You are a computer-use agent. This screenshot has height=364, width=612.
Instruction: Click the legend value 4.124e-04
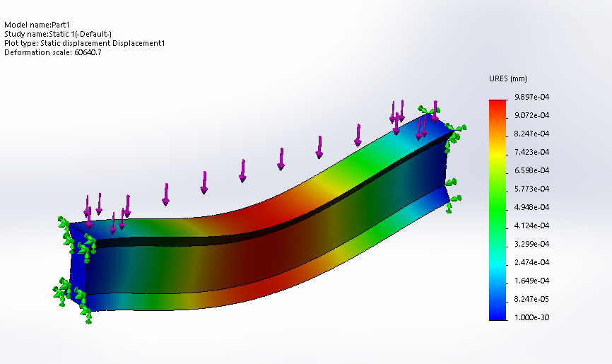coord(531,225)
